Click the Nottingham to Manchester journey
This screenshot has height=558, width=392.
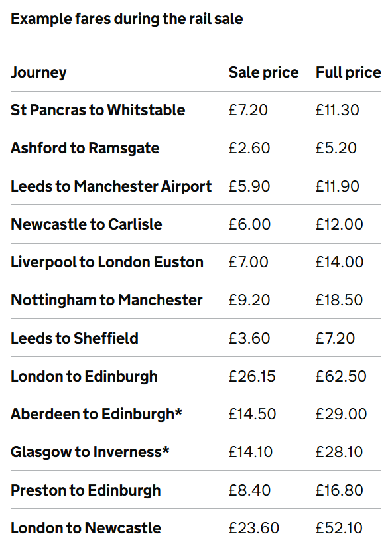coord(107,300)
